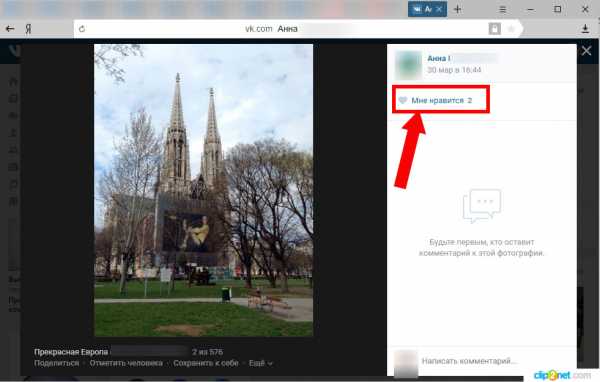Close the active VK tab
This screenshot has height=382, width=600.
pos(439,9)
